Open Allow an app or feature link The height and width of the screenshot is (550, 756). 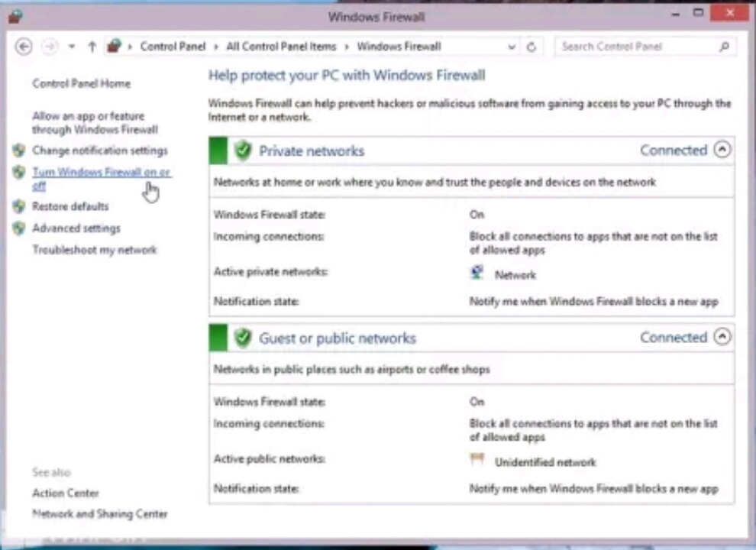tap(95, 122)
